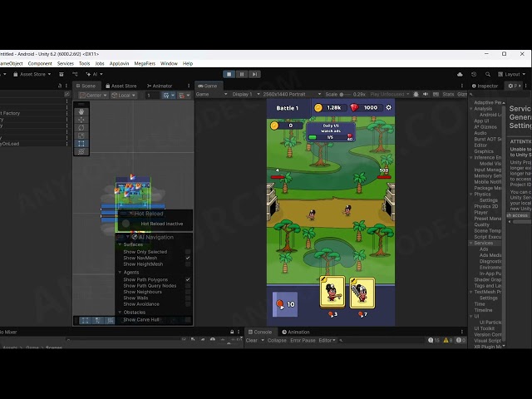Enable Show Neighbours checkbox
Screen dimensions: 532x399
click(x=188, y=292)
